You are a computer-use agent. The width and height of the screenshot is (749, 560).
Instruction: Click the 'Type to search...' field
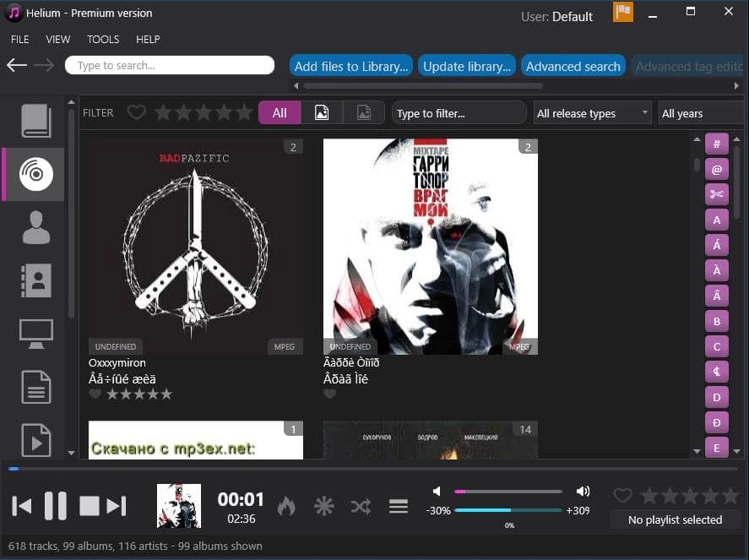(170, 65)
